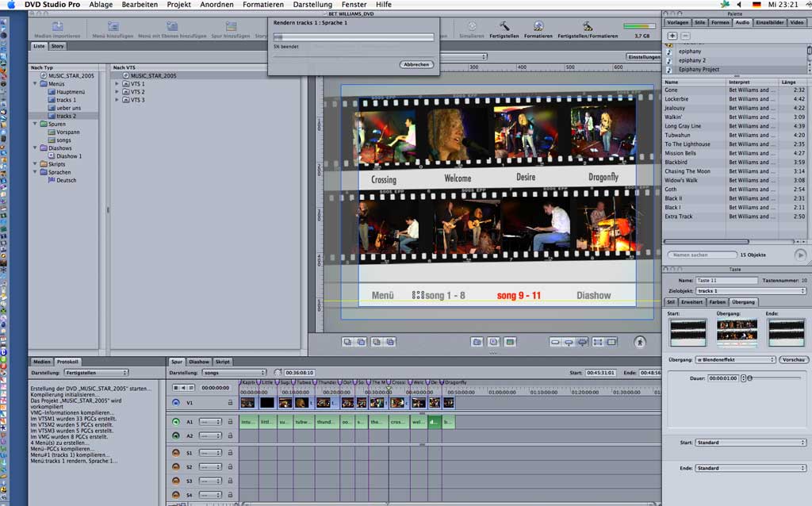Click the lock icon on track V1
Screen dimensions: 812x506
click(x=231, y=403)
